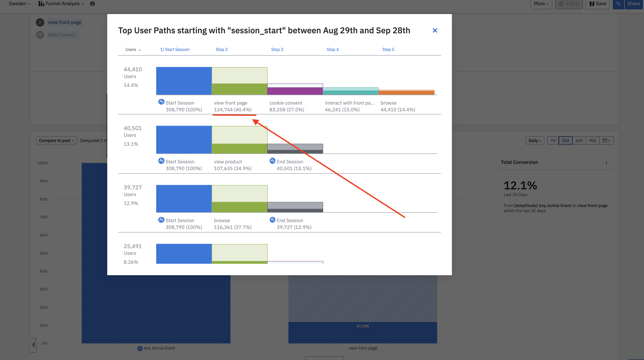This screenshot has height=360, width=644.
Task: Open the calendar date range picker
Action: pyautogui.click(x=606, y=140)
